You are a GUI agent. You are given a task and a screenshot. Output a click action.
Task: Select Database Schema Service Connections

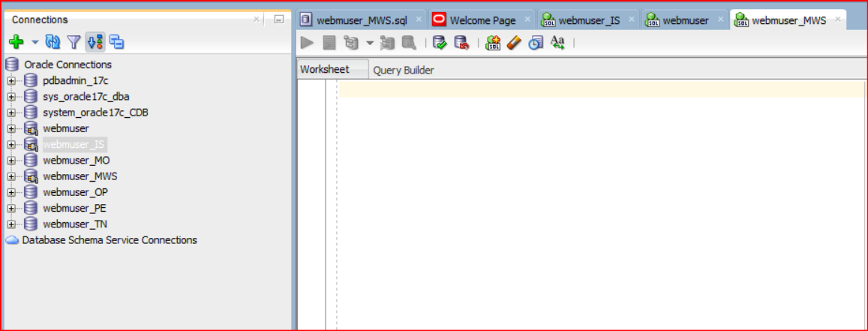point(110,240)
